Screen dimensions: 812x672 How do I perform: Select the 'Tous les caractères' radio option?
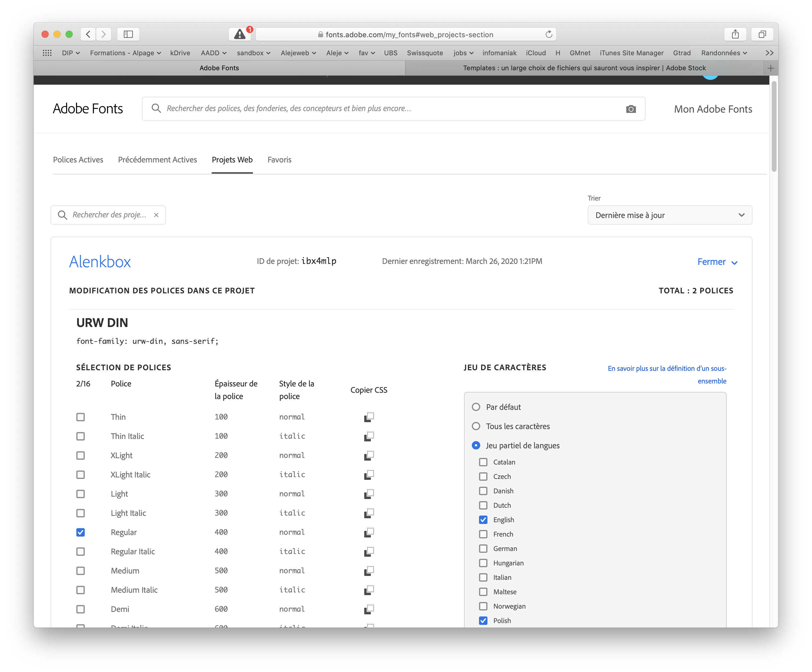476,426
